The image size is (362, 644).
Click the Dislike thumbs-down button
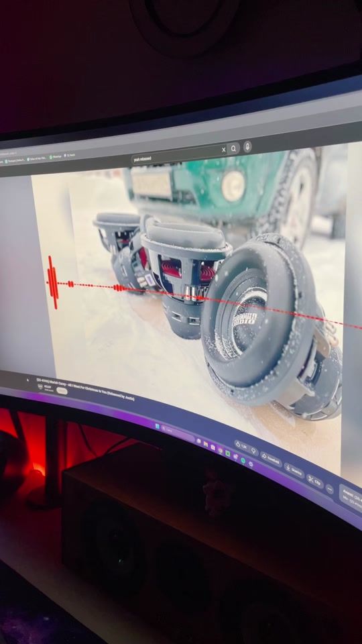pos(253,451)
